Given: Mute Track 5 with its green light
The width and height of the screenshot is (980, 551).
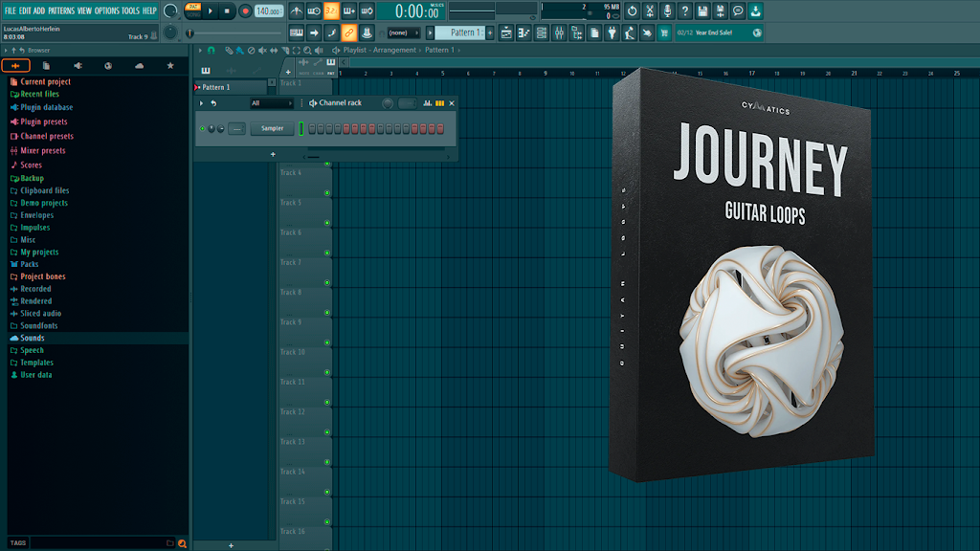Looking at the screenshot, I should 327,223.
